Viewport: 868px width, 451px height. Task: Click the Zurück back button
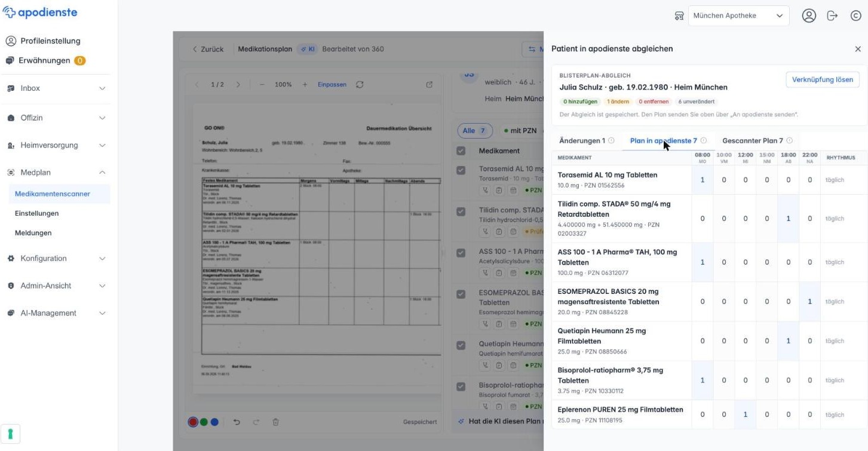click(x=208, y=49)
